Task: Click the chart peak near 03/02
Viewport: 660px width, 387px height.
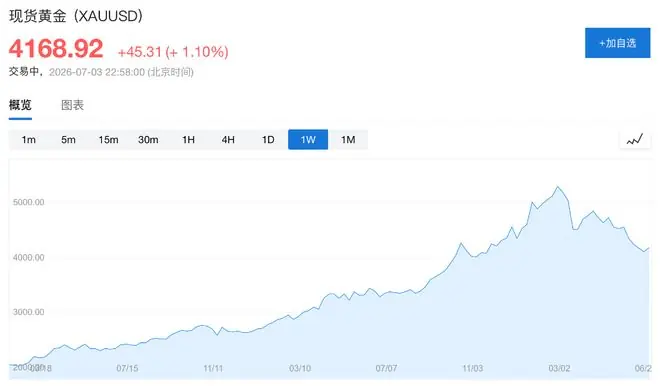Action: pos(558,187)
